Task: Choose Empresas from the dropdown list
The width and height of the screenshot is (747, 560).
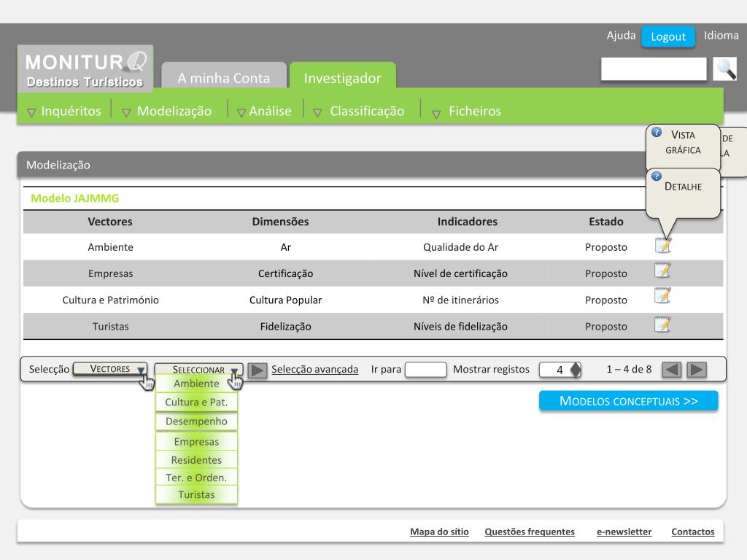Action: [x=196, y=442]
